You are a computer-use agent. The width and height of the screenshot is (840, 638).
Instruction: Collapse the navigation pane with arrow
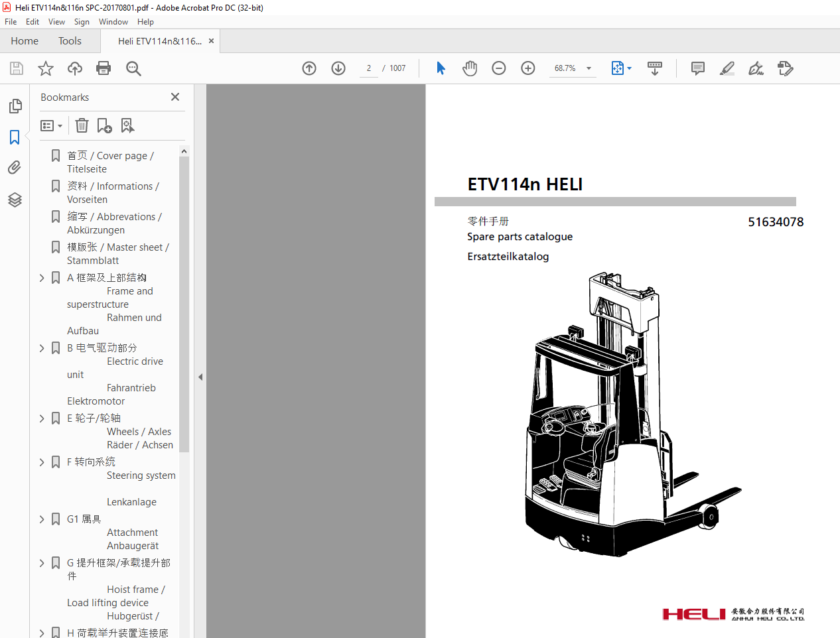pos(200,377)
